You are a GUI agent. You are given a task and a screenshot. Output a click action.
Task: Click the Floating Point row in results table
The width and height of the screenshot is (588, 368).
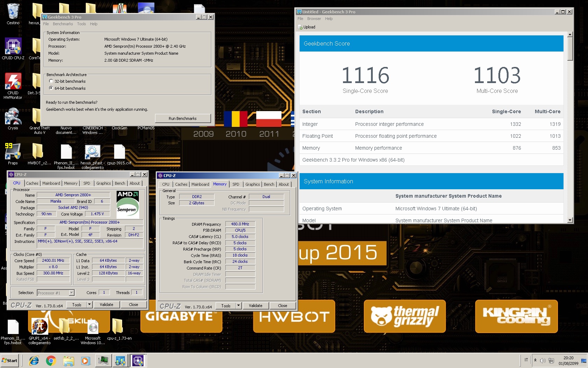click(x=432, y=136)
